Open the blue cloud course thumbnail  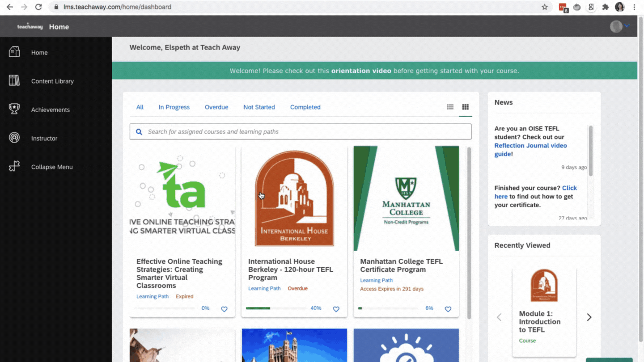tap(406, 345)
